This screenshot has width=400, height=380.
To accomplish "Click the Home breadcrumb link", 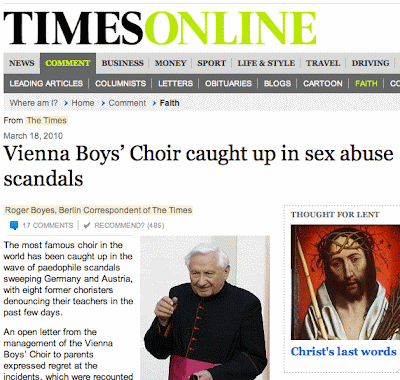I will tap(83, 103).
